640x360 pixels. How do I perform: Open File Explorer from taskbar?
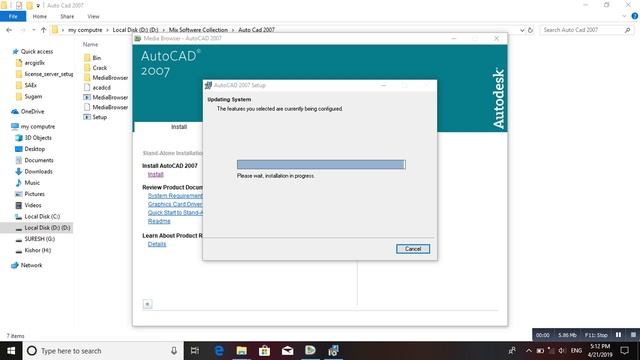(242, 351)
